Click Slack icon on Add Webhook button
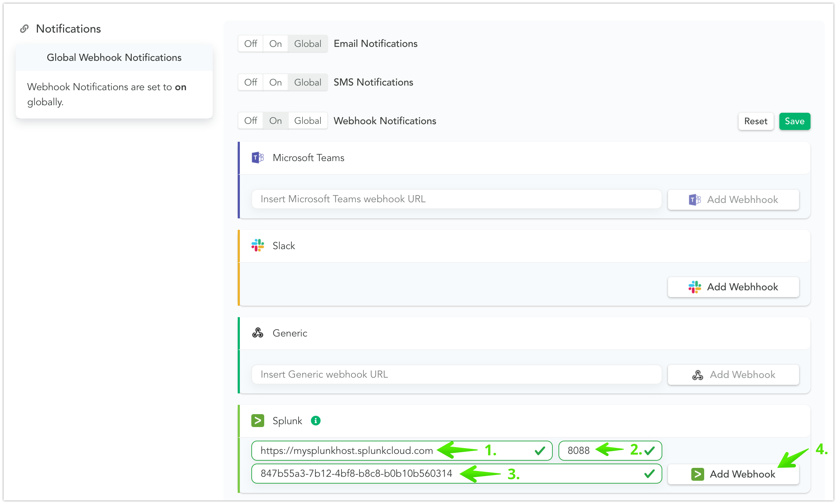 (695, 287)
